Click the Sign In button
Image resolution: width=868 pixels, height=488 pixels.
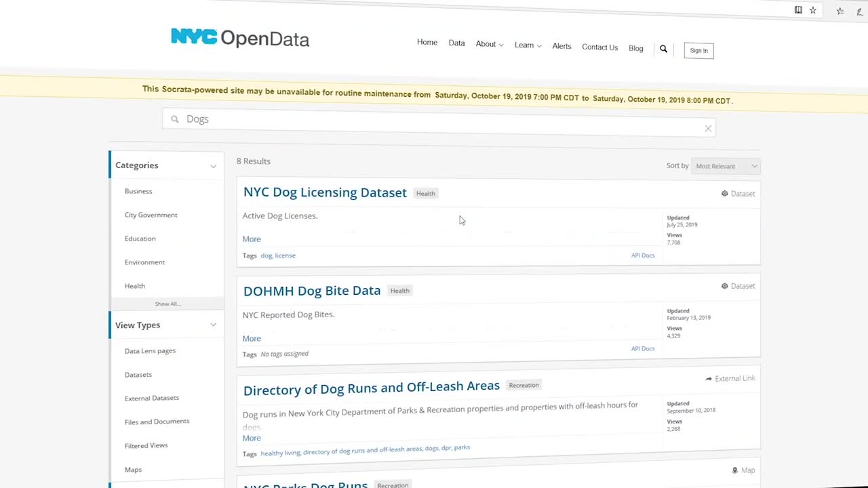[x=698, y=51]
